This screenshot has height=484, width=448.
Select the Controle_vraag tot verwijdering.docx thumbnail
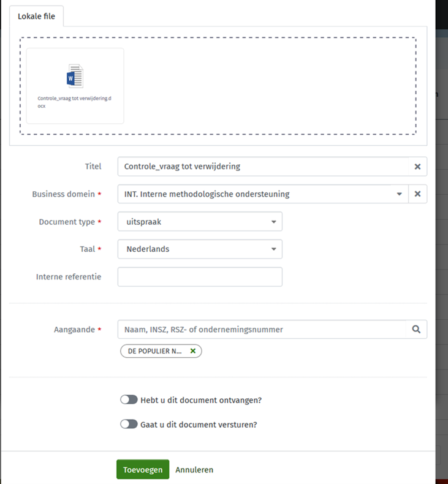click(x=75, y=86)
